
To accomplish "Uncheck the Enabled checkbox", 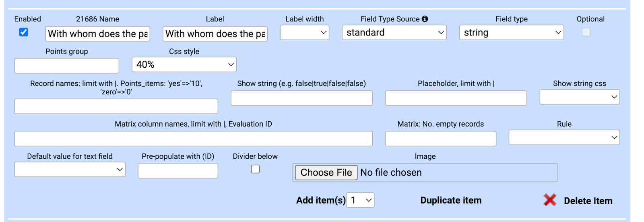I will [24, 32].
